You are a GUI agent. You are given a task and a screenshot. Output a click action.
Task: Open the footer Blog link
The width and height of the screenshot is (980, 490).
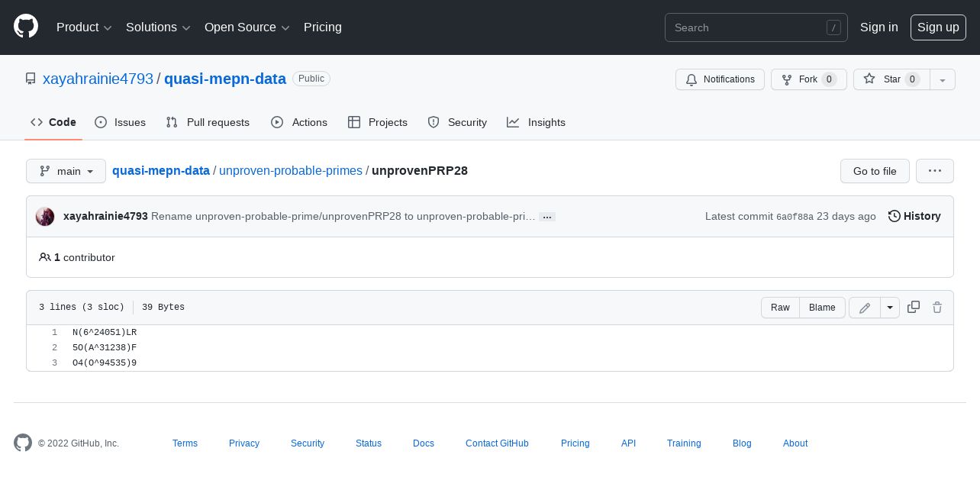[742, 443]
